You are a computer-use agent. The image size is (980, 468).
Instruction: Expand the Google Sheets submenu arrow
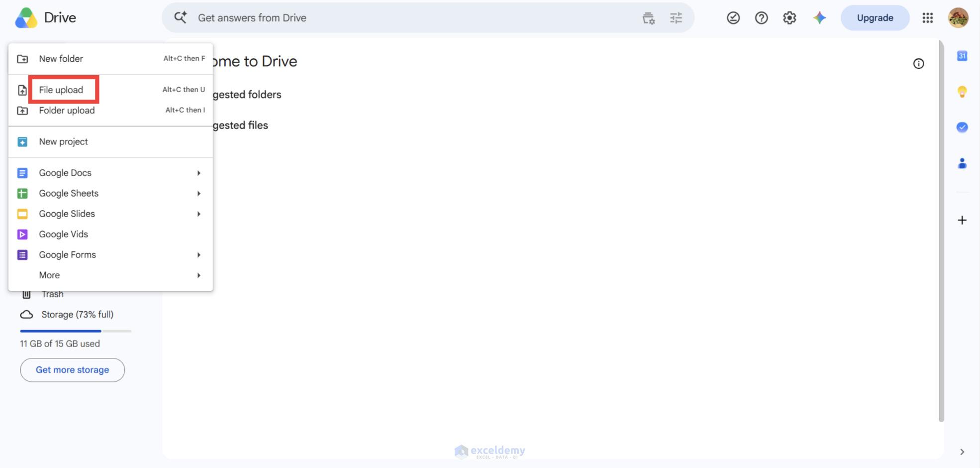coord(198,193)
